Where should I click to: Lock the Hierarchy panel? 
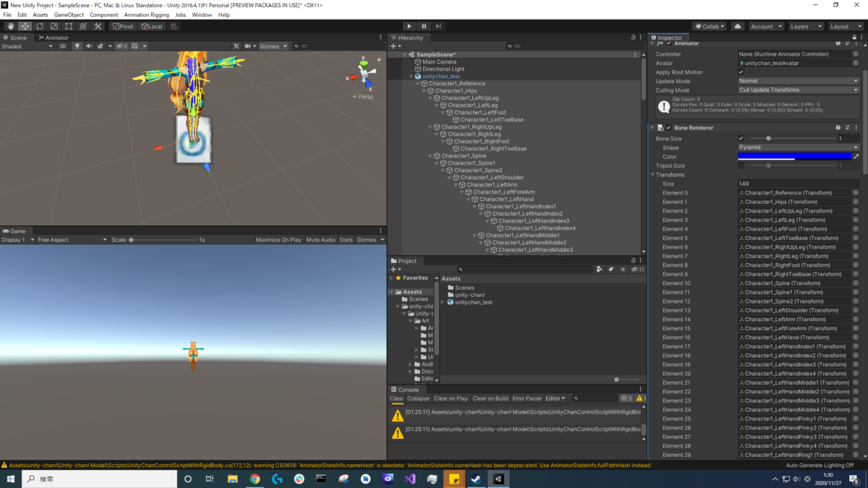[633, 38]
